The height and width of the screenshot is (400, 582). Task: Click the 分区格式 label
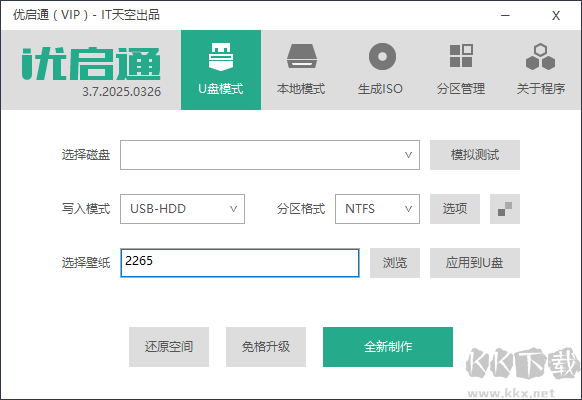[x=301, y=209]
